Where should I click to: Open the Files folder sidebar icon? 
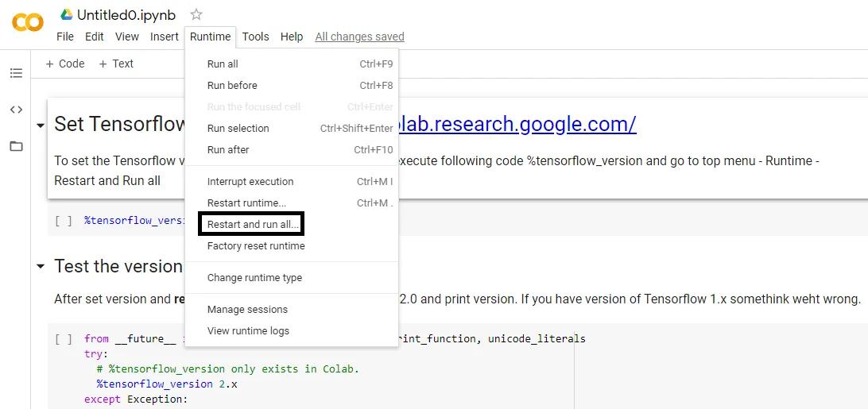pyautogui.click(x=16, y=147)
